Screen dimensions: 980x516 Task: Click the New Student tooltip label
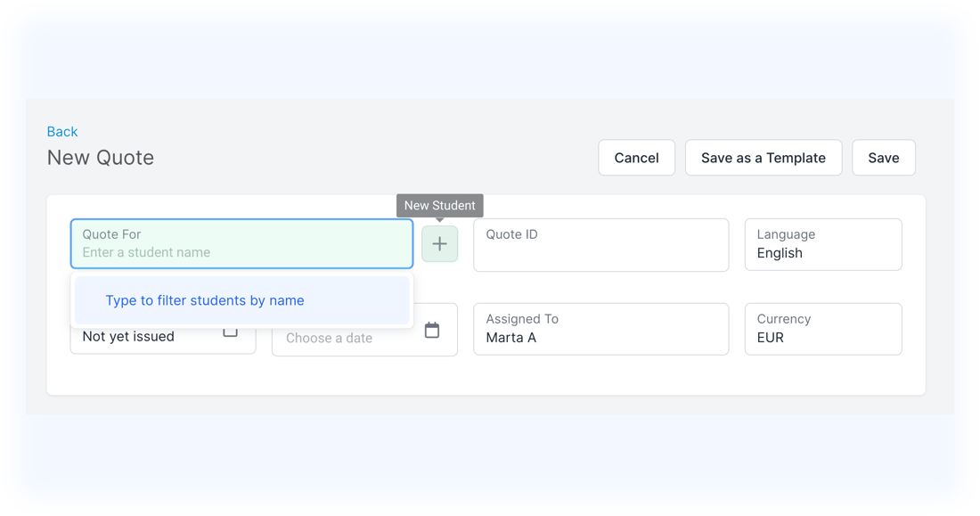pos(439,206)
